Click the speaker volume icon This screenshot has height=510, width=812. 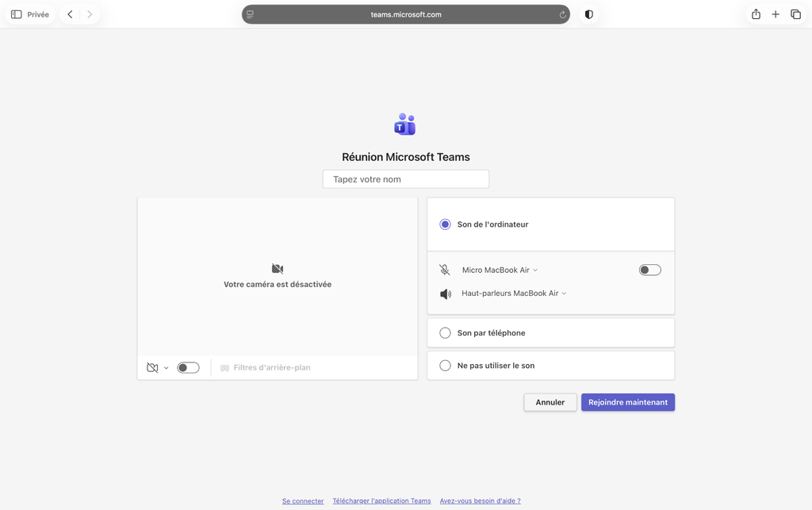coord(446,294)
